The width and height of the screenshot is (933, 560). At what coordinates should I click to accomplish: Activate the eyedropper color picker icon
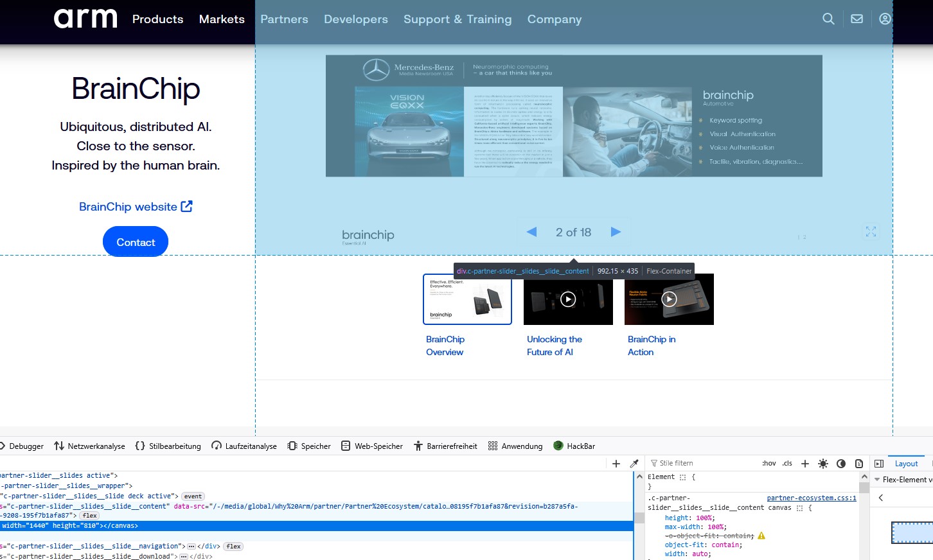[x=634, y=464]
